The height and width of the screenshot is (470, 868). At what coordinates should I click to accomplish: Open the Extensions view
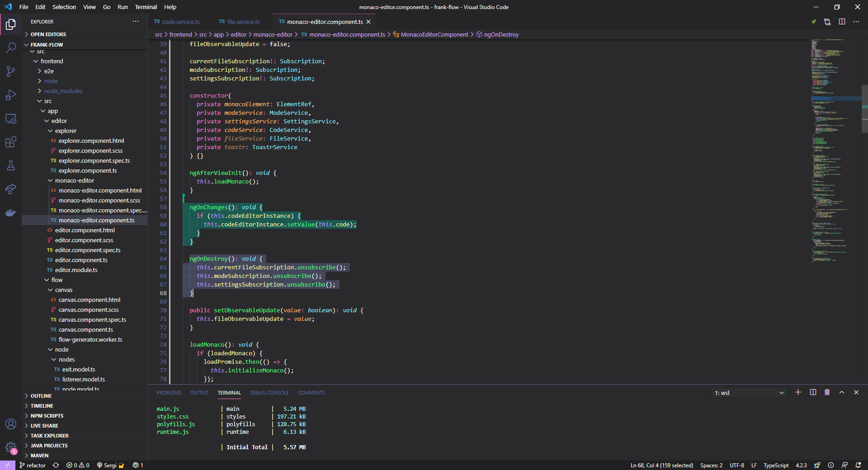(11, 142)
